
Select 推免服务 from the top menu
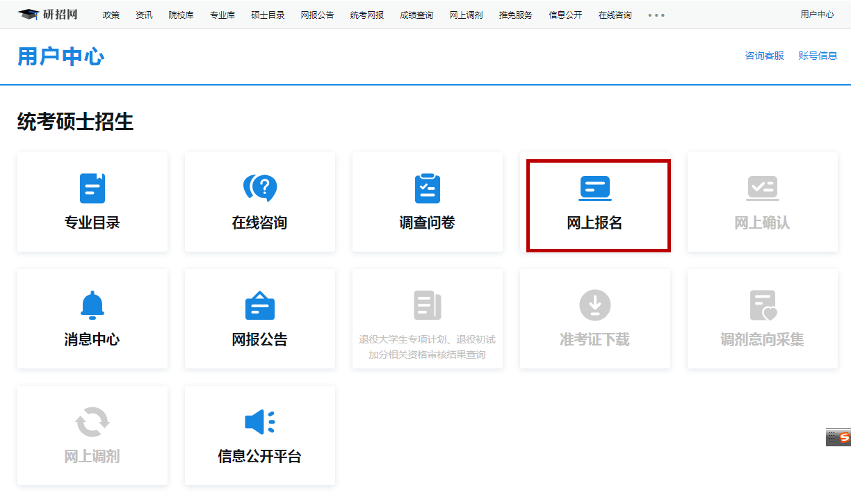(516, 15)
